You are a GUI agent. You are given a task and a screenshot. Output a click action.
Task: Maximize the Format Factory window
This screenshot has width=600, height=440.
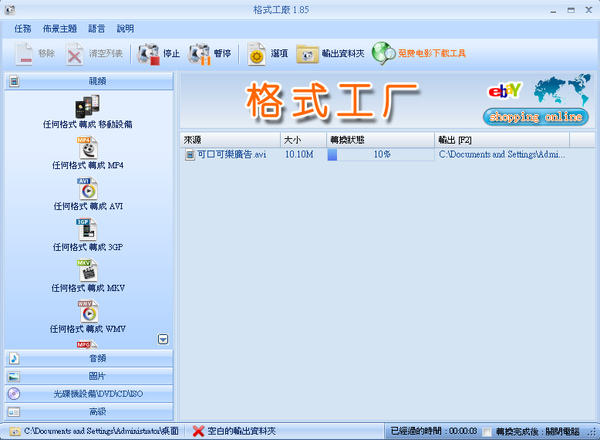571,10
